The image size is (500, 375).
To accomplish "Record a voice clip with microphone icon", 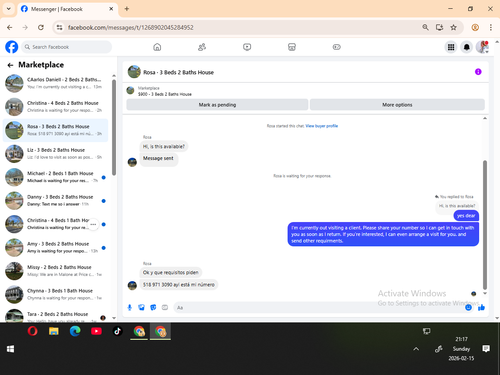I will tap(130, 307).
